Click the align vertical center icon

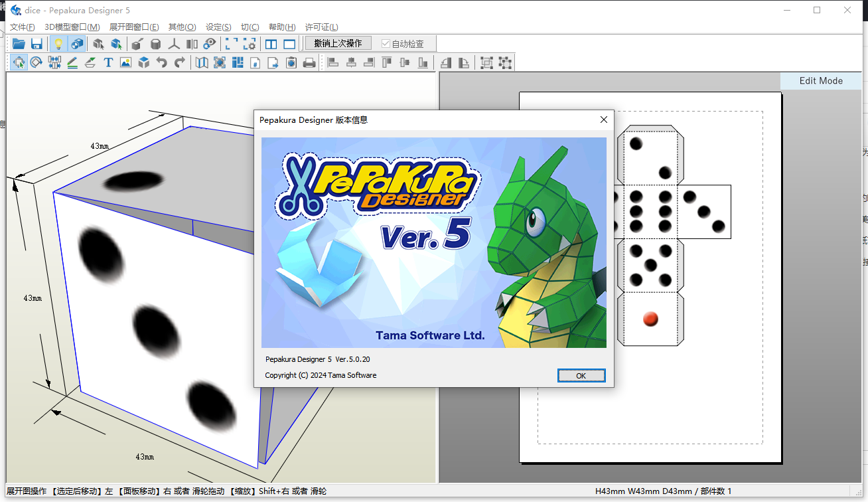coord(405,62)
